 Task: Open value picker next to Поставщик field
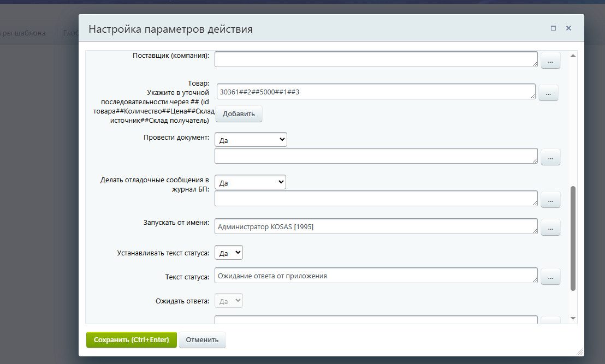[550, 61]
